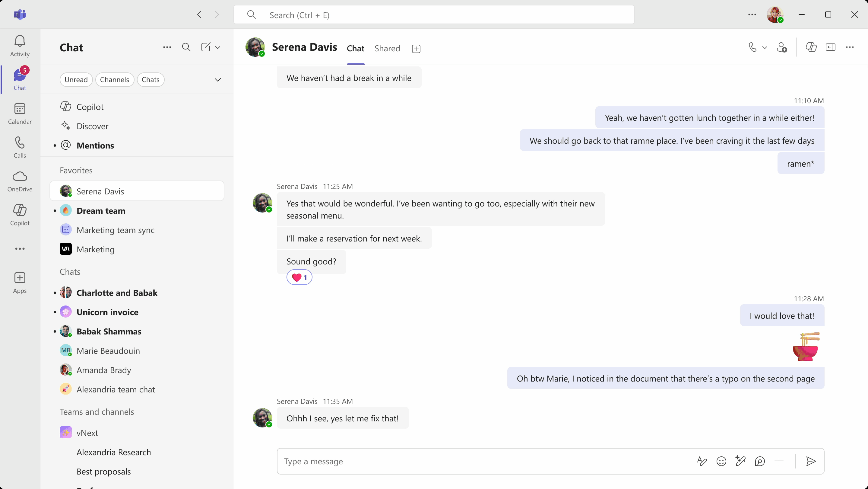Open settings and more menu
868x489 pixels.
(x=752, y=14)
